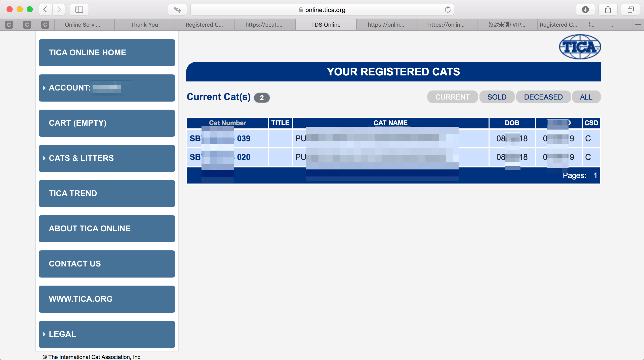Switch to the Online Servi... tab

coord(82,25)
